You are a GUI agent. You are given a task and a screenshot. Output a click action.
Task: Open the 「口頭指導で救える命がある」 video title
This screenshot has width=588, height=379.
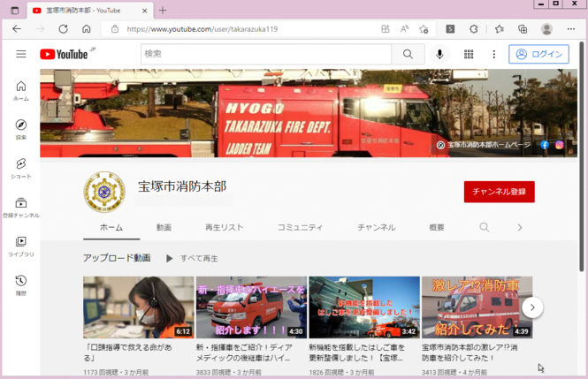127,352
